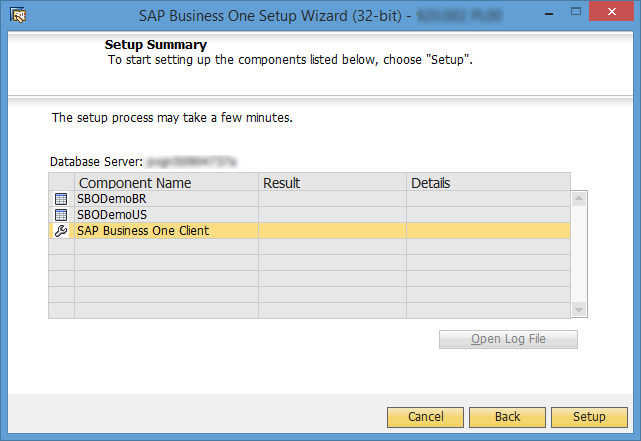
Task: Click the wrench icon for SAP Business One Client
Action: click(61, 231)
